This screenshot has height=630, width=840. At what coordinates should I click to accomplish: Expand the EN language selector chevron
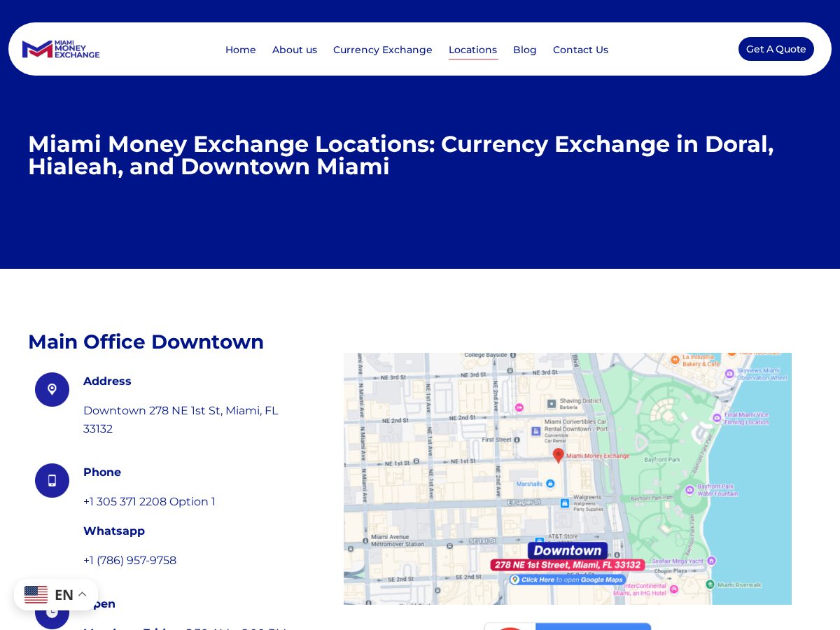[82, 594]
